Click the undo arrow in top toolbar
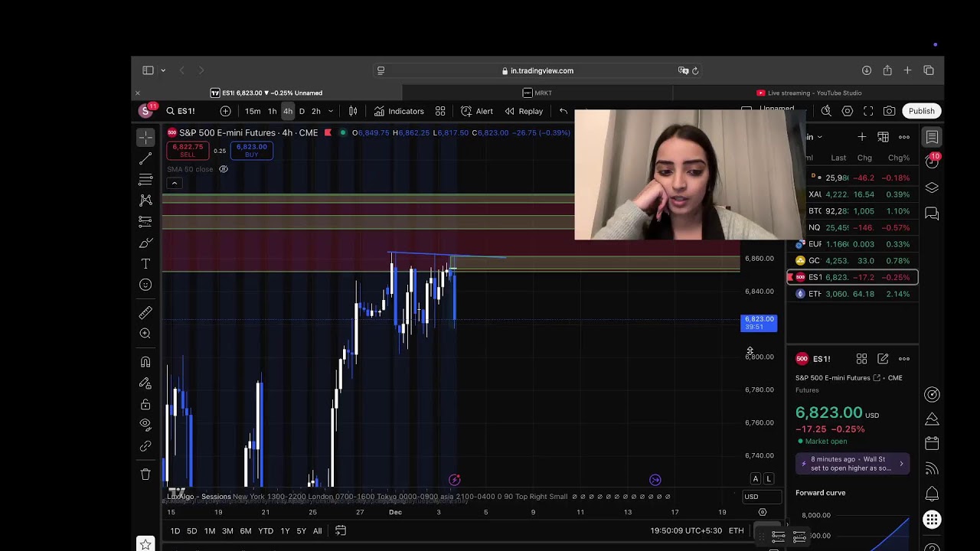 (x=563, y=111)
